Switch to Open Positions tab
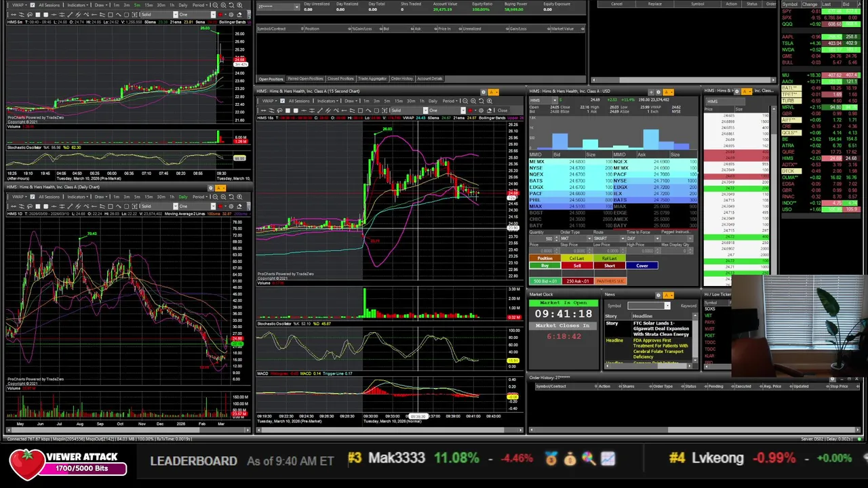Viewport: 868px width, 488px height. 271,79
